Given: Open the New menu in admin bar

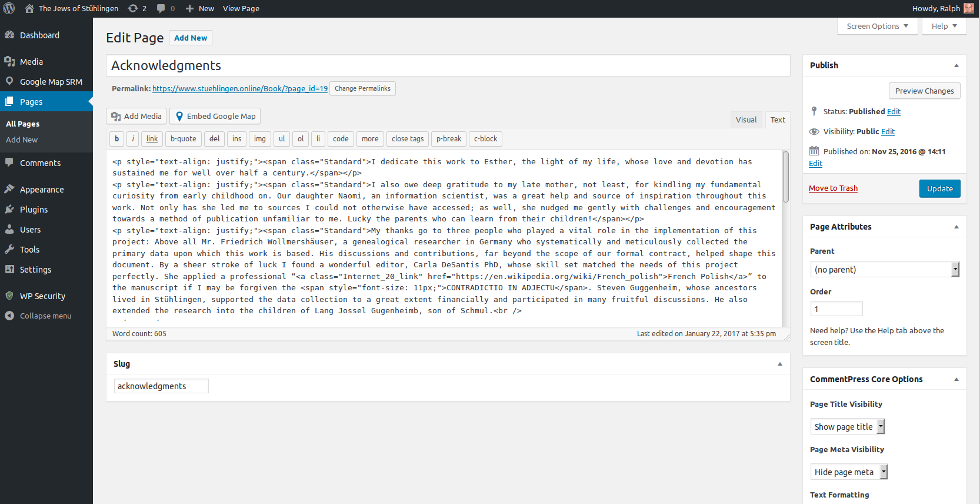Looking at the screenshot, I should 199,8.
